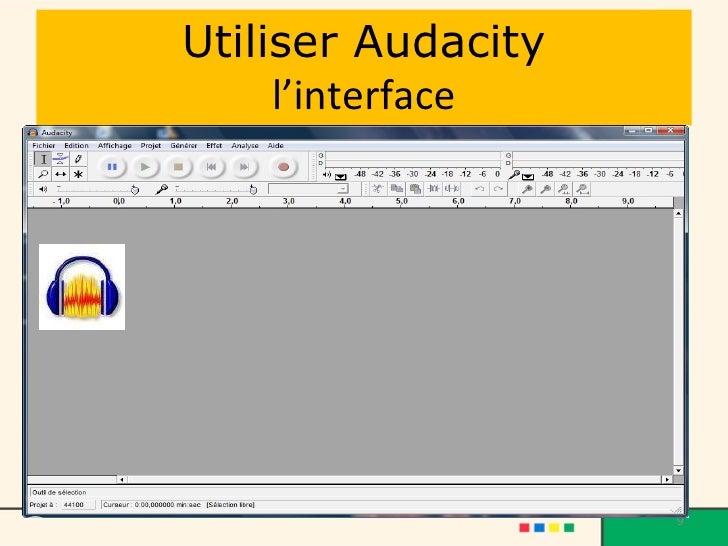The image size is (728, 546).
Task: Select the Zoom magnifier tool
Action: [x=43, y=174]
